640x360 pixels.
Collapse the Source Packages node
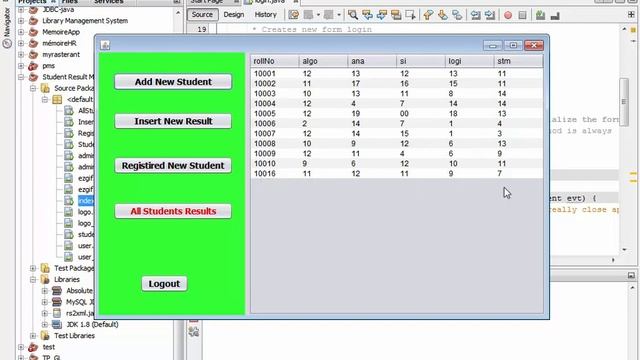[x=33, y=88]
